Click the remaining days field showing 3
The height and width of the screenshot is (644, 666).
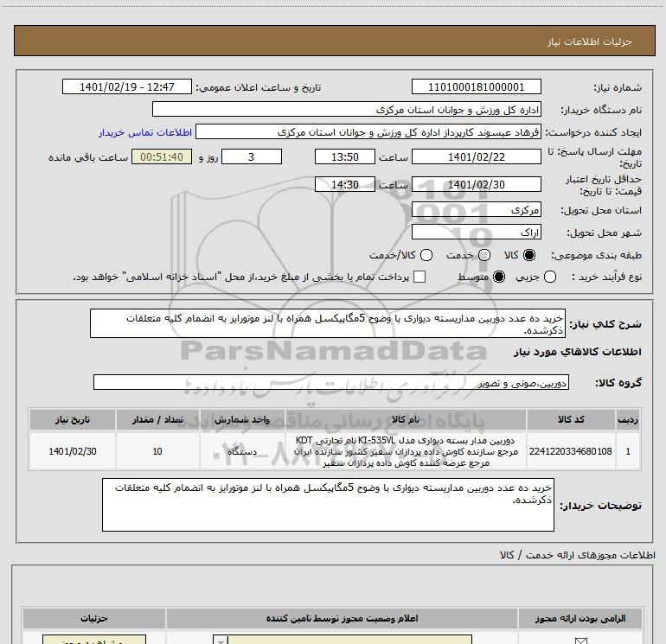tap(252, 156)
